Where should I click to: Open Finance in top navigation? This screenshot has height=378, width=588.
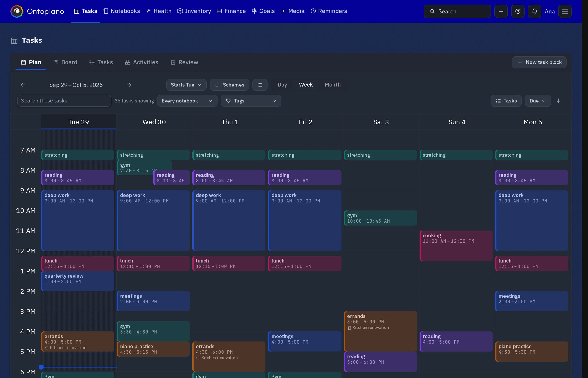tap(231, 11)
